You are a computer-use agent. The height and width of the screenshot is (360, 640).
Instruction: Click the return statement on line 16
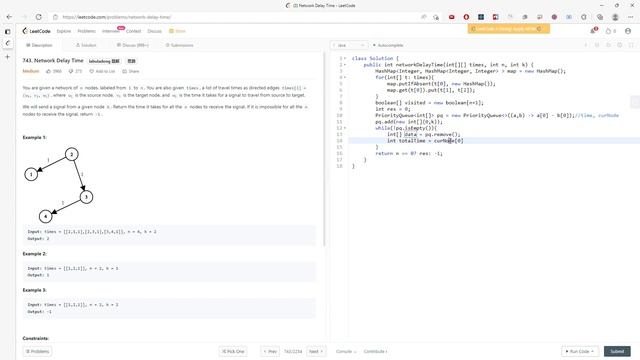(x=409, y=153)
